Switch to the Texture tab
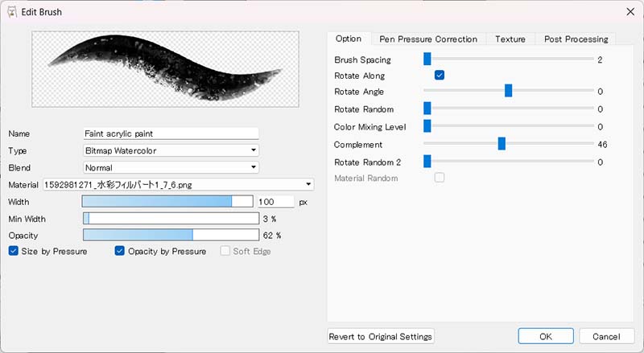The image size is (644, 353). coord(510,39)
